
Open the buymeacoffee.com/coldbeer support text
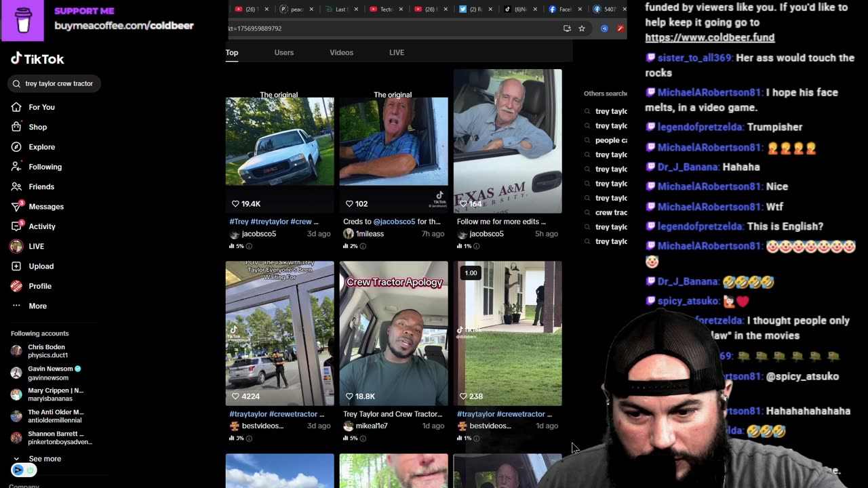point(124,26)
